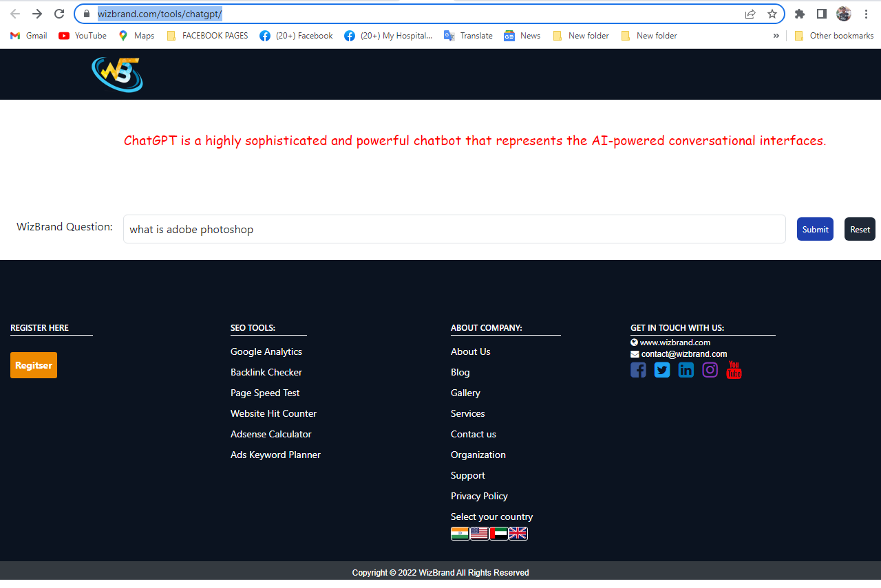Bookmark this page with the star icon
Screen dimensions: 881x588
(x=772, y=13)
